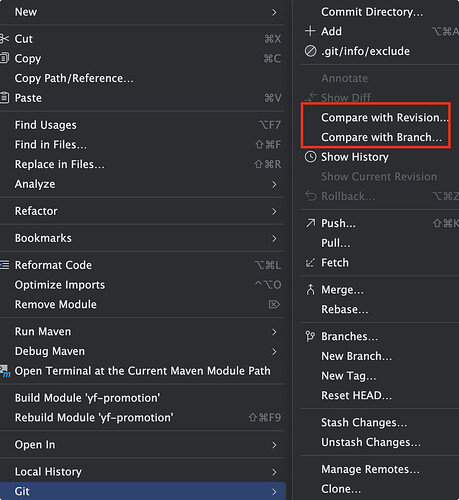Image resolution: width=459 pixels, height=500 pixels.
Task: Choose Compare with Branch… option
Action: pyautogui.click(x=381, y=137)
